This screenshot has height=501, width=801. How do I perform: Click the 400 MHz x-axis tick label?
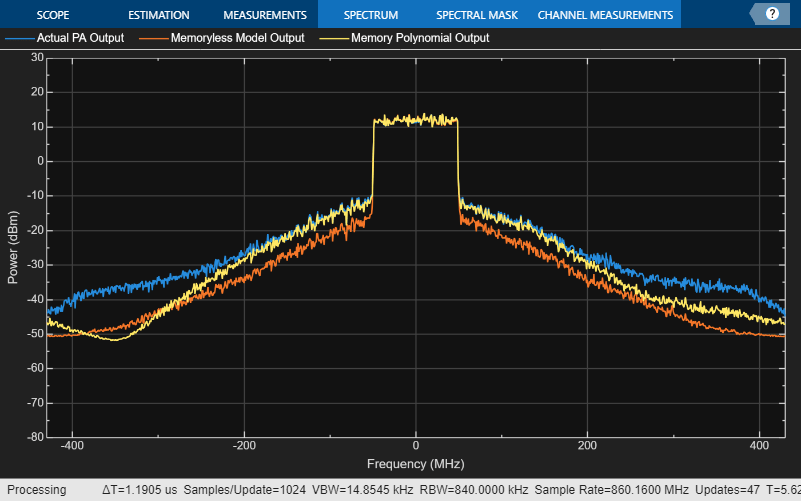[x=759, y=445]
